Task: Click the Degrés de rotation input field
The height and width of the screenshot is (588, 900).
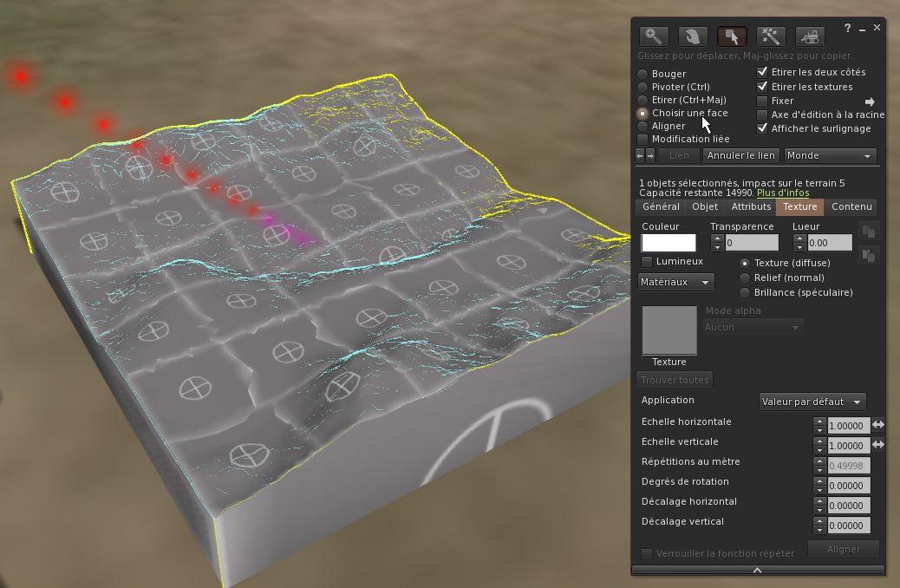Action: tap(849, 487)
